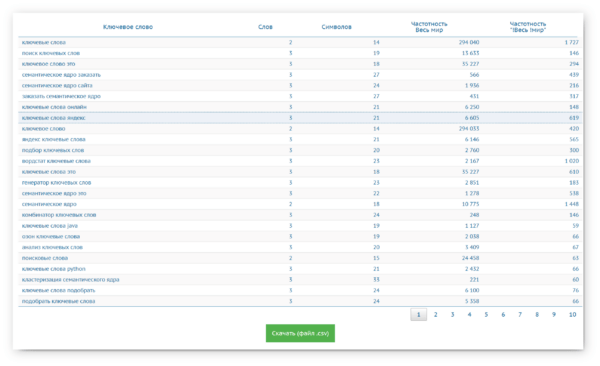Select the row 'вордстат ключевые слова'
The image size is (600, 366).
pos(300,161)
